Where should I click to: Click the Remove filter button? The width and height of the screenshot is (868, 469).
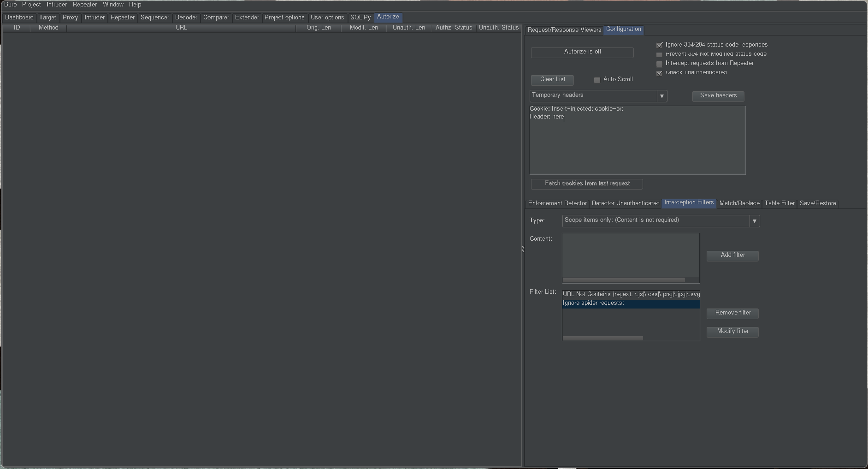pos(732,313)
